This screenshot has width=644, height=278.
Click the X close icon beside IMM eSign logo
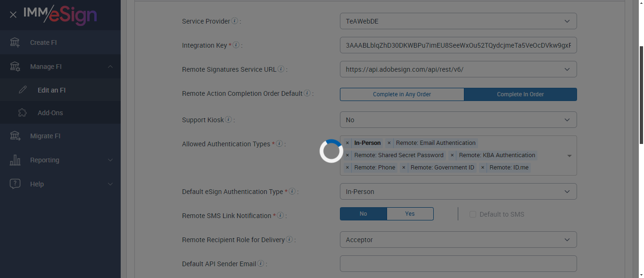[x=13, y=15]
